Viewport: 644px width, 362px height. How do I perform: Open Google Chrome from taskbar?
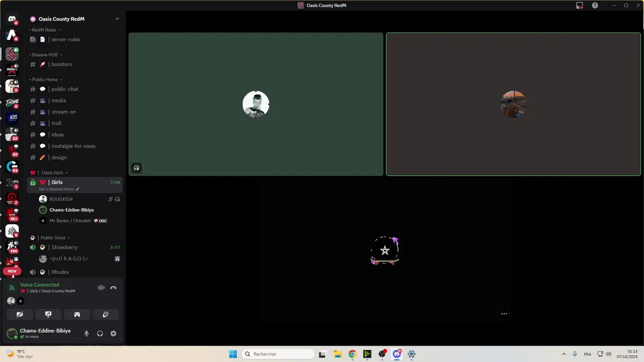pos(352,354)
